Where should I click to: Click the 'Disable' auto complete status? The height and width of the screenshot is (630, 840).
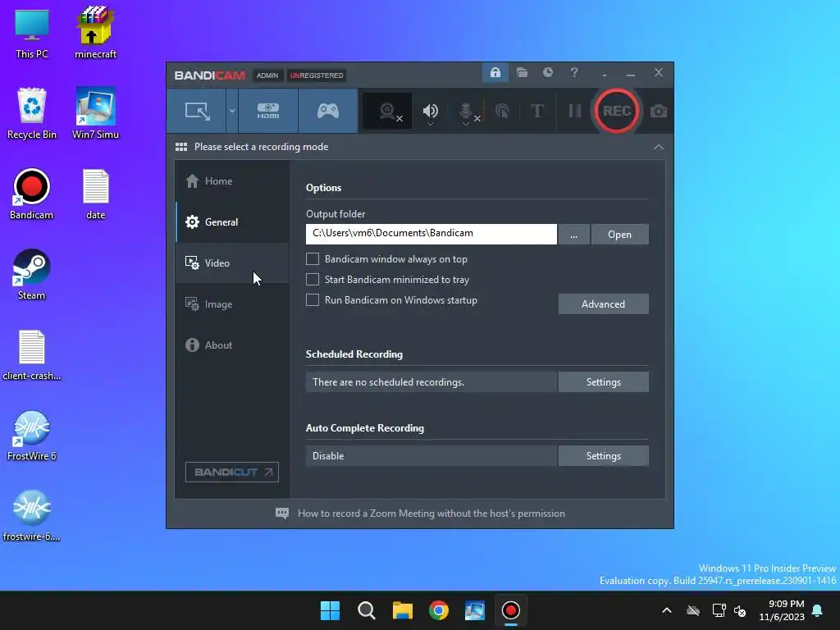328,456
